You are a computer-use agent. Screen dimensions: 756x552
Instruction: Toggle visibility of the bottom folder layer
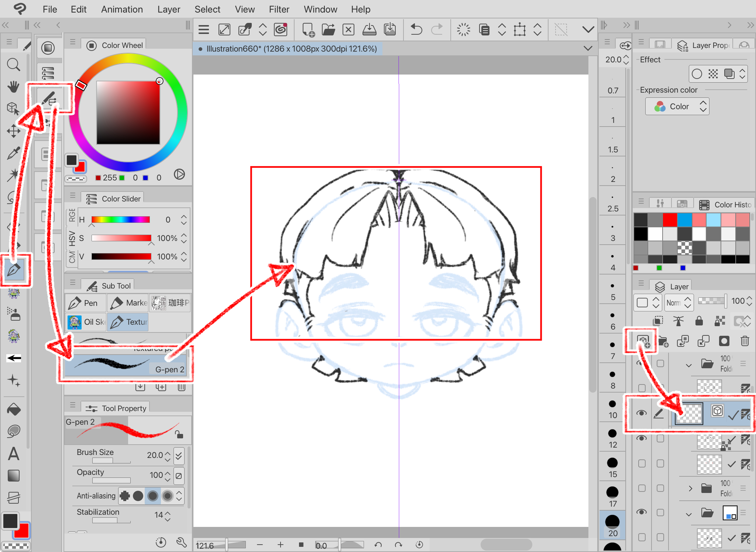click(x=642, y=512)
